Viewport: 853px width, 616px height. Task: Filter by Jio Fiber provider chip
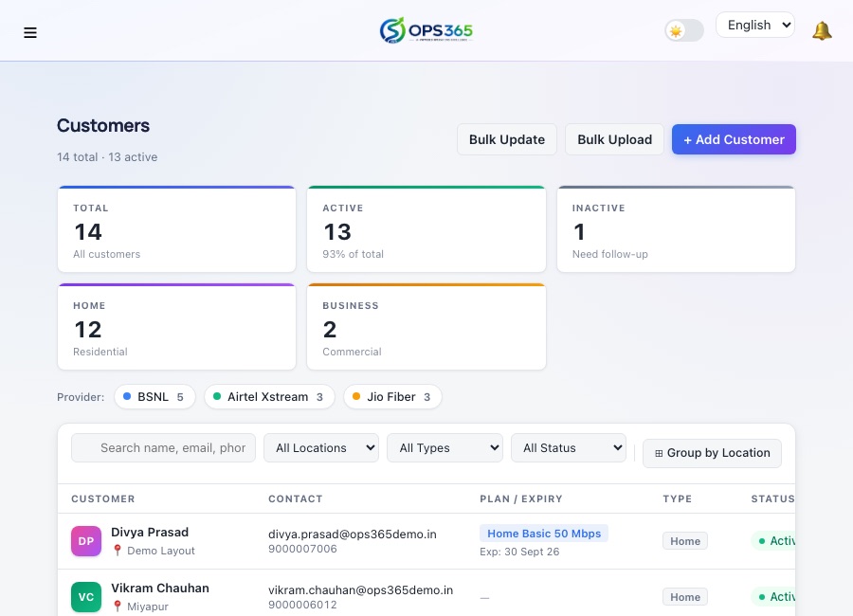[392, 397]
